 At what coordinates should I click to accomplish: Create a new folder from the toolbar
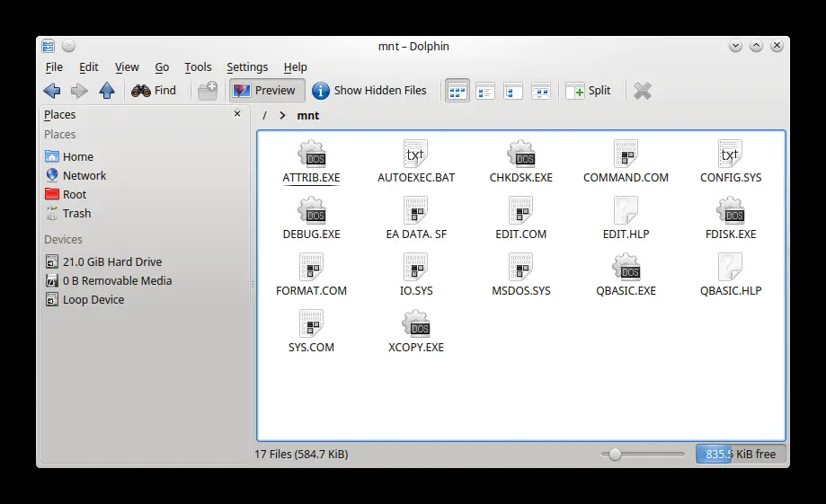208,91
